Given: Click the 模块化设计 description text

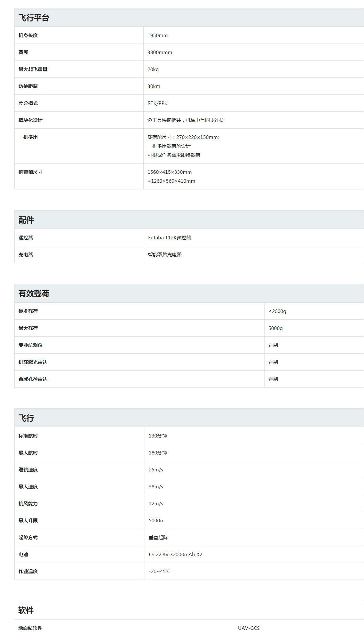Looking at the screenshot, I should click(186, 120).
